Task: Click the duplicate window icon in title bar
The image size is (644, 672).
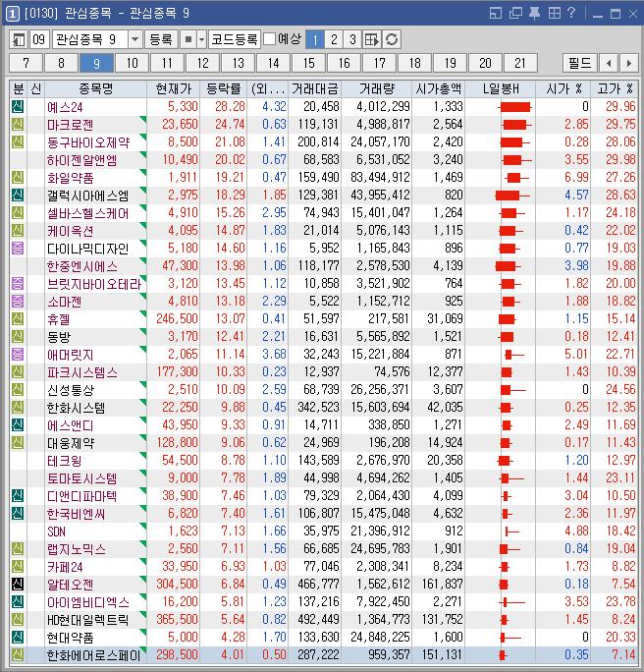Action: [x=515, y=14]
